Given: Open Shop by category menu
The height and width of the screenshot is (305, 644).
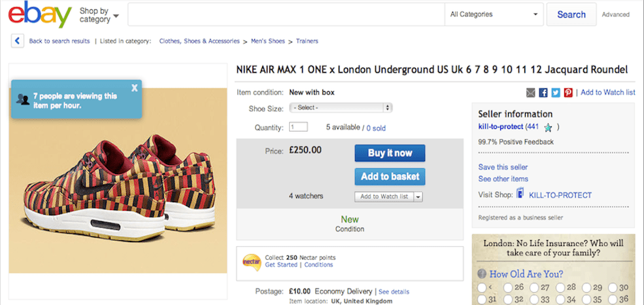Looking at the screenshot, I should tap(99, 15).
